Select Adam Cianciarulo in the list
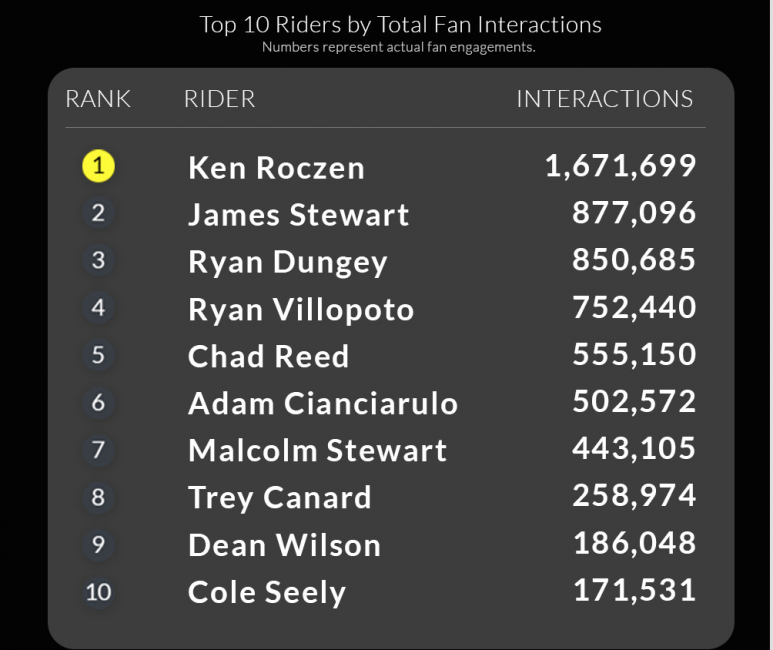This screenshot has width=773, height=650. coord(323,403)
